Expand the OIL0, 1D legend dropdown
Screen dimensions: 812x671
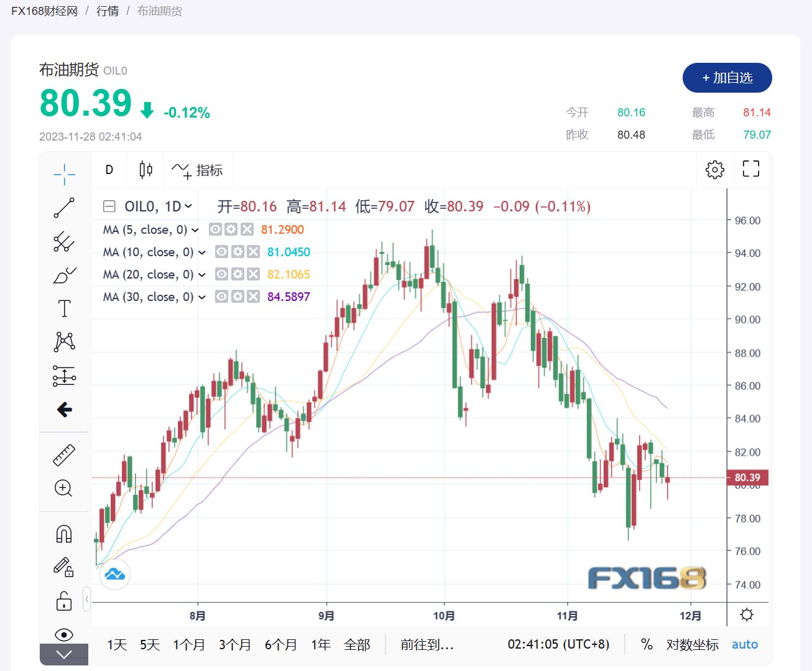pos(188,206)
